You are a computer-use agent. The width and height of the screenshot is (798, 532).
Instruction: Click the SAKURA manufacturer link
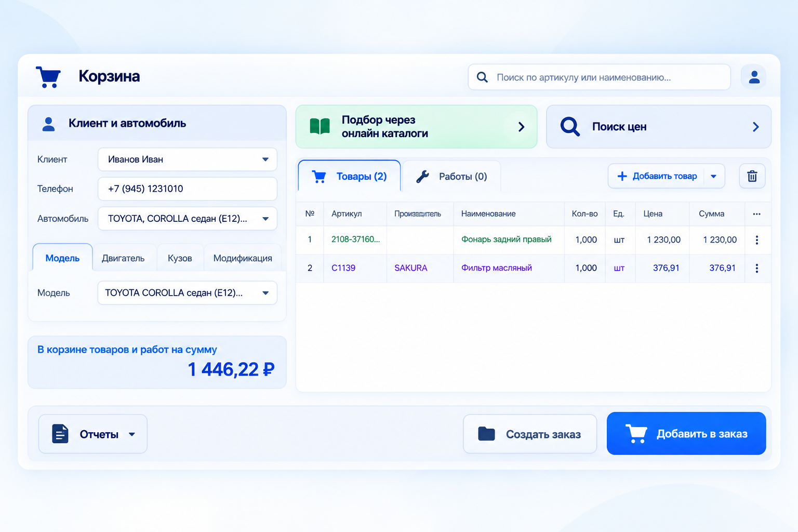pyautogui.click(x=410, y=268)
